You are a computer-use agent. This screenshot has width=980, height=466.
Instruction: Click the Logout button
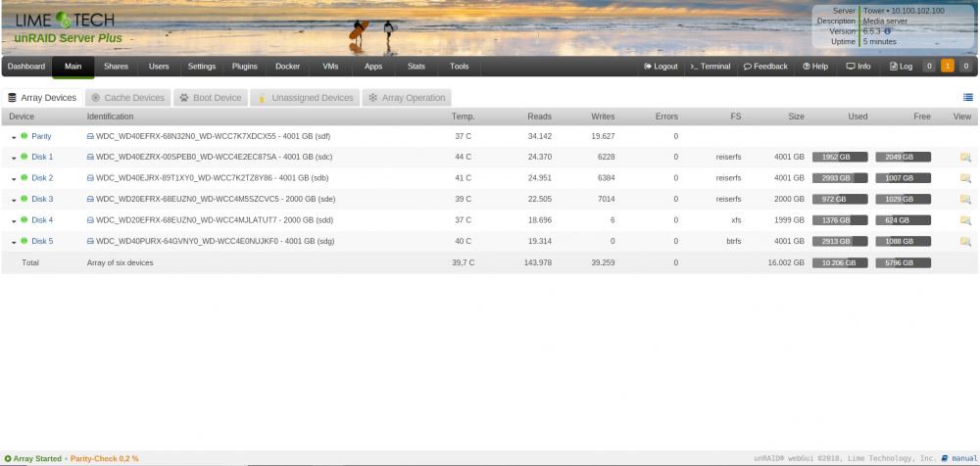[x=661, y=67]
